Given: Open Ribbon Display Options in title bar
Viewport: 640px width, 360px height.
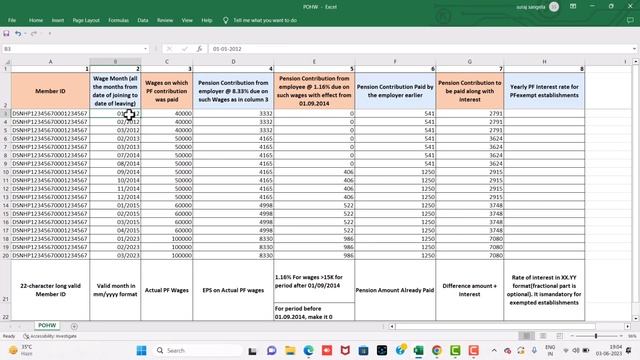Looking at the screenshot, I should (573, 7).
